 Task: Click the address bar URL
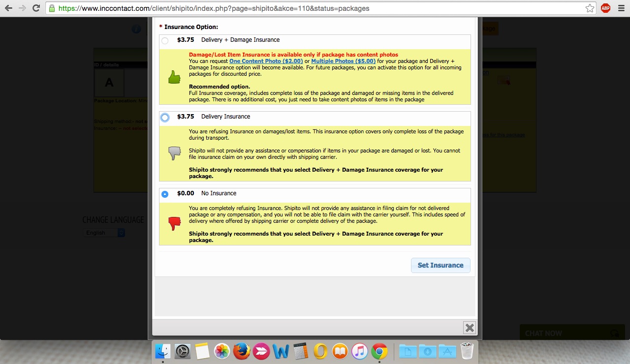(214, 8)
